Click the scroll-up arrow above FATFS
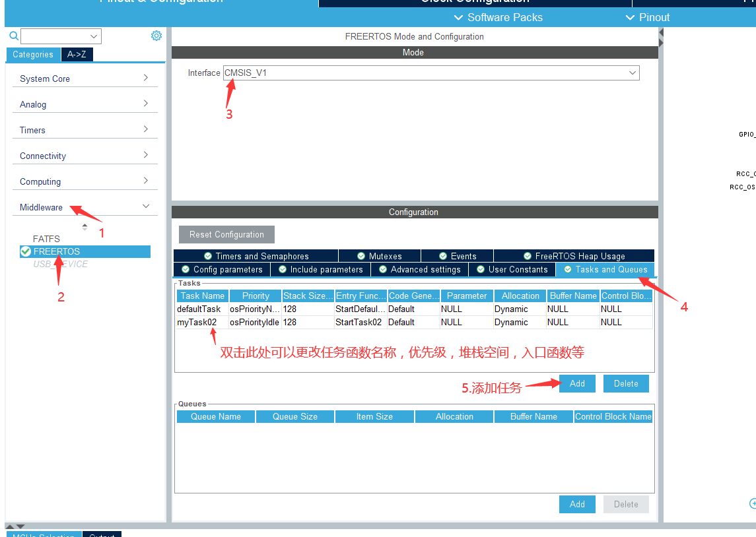 pos(85,226)
